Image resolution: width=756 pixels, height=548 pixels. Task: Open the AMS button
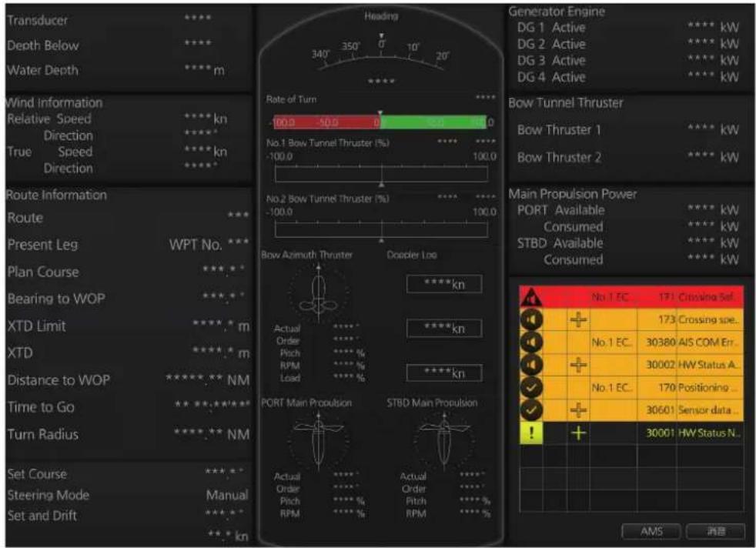[x=651, y=531]
